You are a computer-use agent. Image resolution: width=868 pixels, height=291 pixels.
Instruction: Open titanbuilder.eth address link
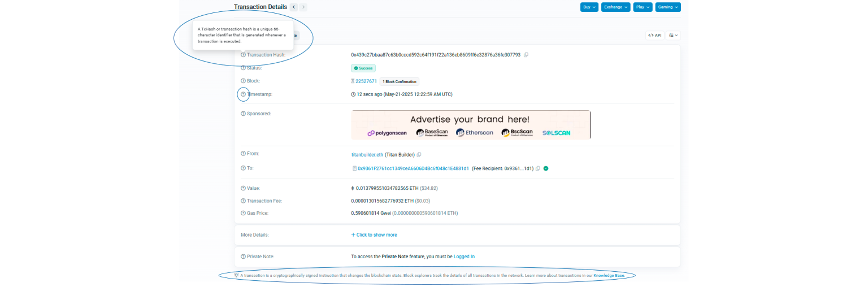click(x=367, y=155)
